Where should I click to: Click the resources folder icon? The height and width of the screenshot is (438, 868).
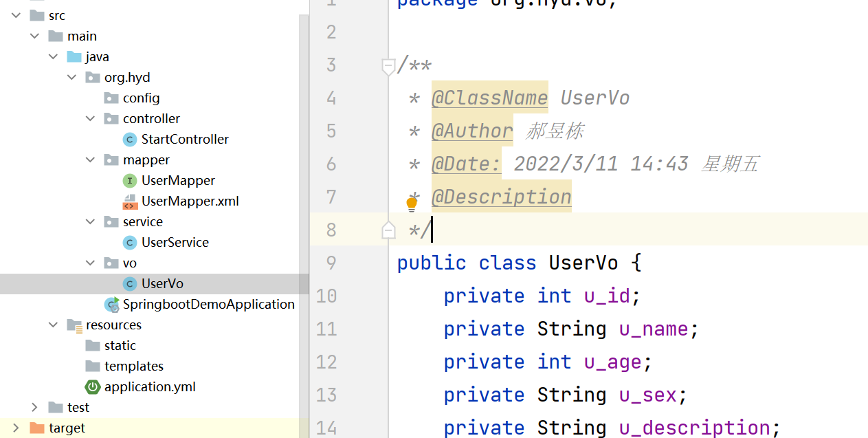[x=74, y=325]
